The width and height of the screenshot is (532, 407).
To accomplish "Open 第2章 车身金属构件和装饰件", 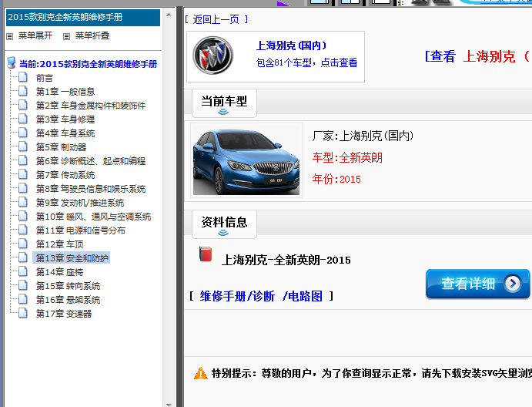I will pos(91,106).
